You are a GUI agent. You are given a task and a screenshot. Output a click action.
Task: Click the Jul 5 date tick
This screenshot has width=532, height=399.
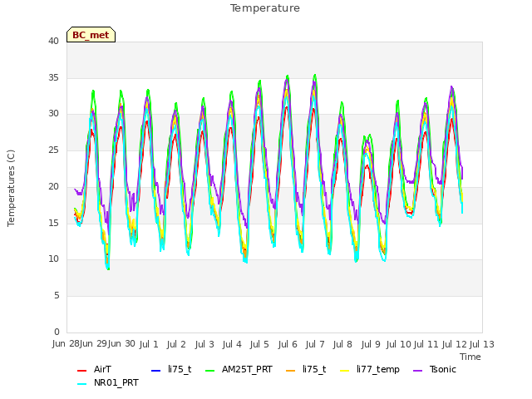259,344
